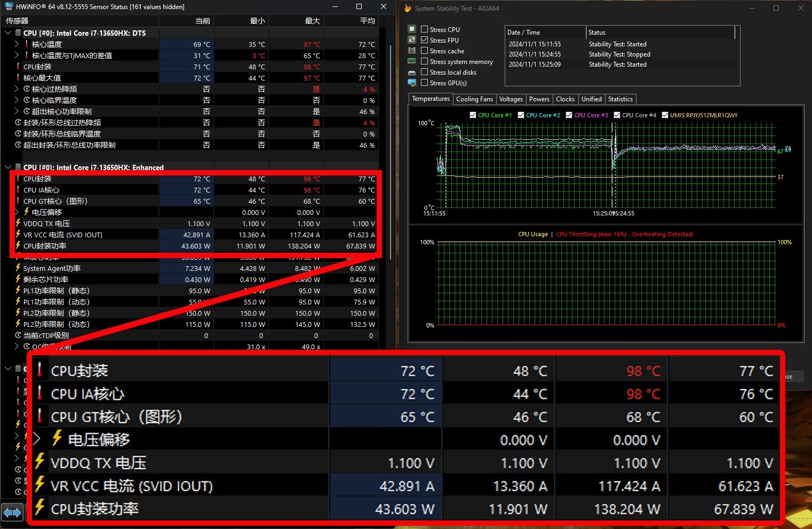
Task: Check the Stress local disks option
Action: click(425, 72)
